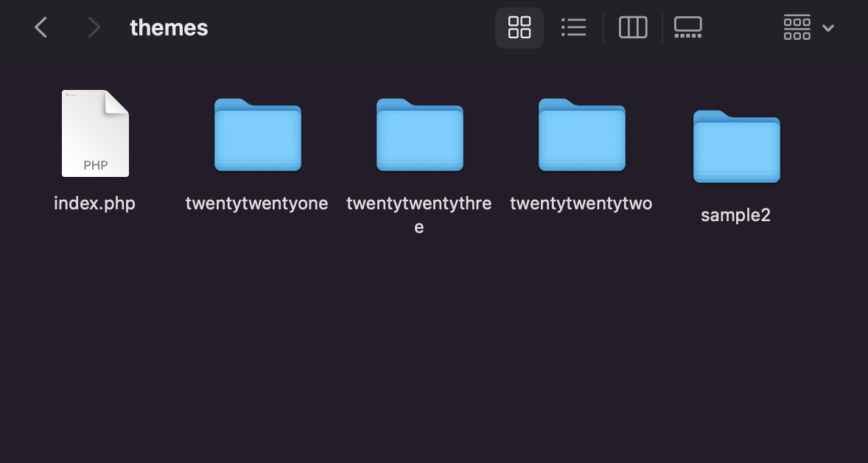Go forward with the right chevron

(94, 27)
